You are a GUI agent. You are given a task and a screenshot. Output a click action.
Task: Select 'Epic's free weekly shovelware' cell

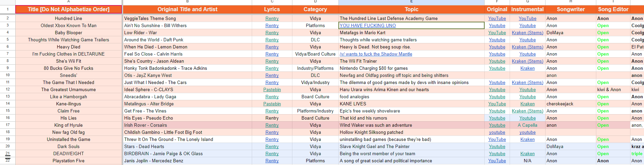(x=411, y=111)
